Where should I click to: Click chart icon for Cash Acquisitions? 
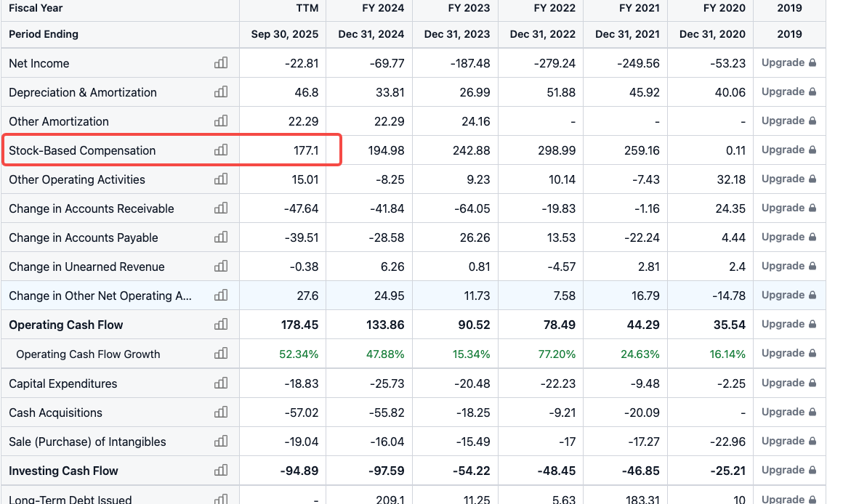[x=221, y=412]
